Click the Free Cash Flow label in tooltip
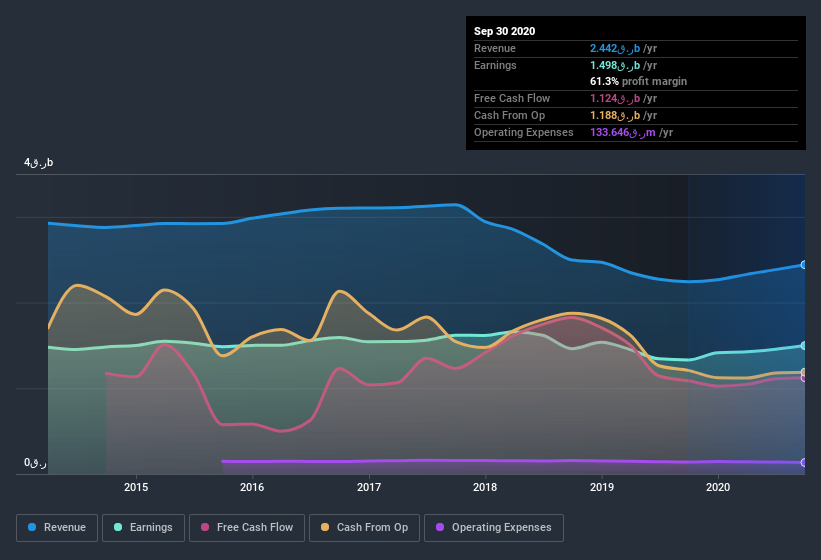Viewport: 821px width, 560px height. 512,98
